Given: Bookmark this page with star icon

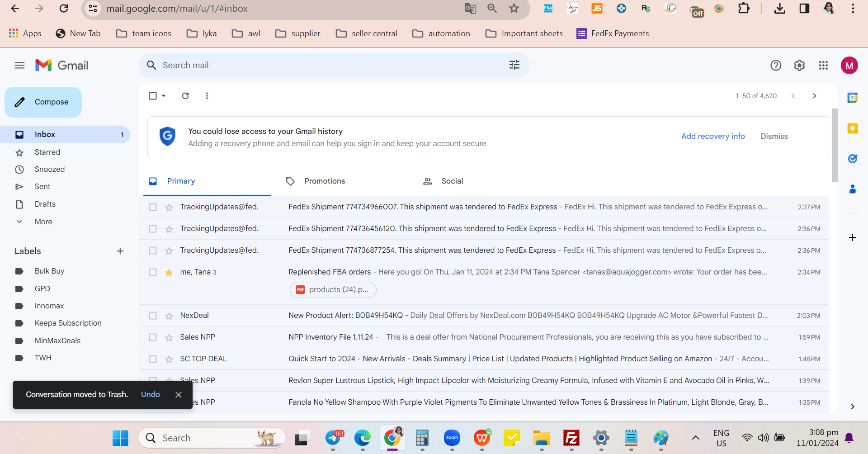Looking at the screenshot, I should 514,9.
